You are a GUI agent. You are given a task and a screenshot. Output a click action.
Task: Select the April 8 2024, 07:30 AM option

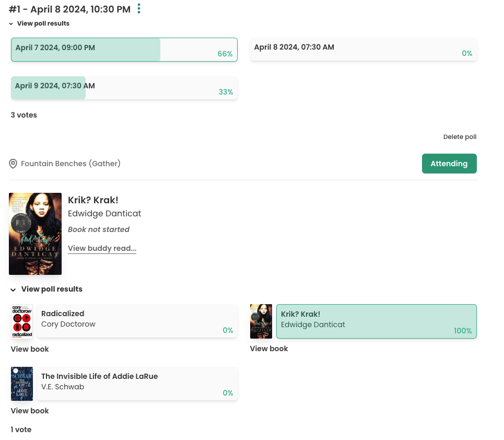coord(363,50)
